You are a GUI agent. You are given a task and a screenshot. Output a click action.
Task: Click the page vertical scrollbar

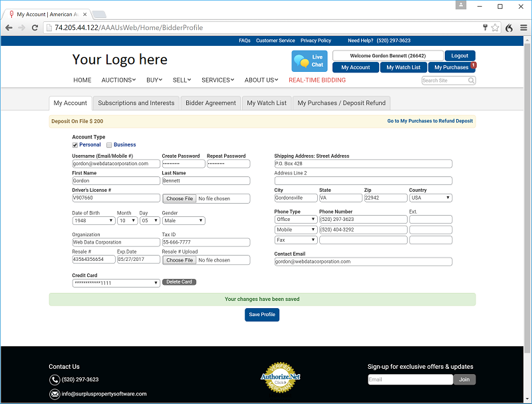click(x=527, y=197)
